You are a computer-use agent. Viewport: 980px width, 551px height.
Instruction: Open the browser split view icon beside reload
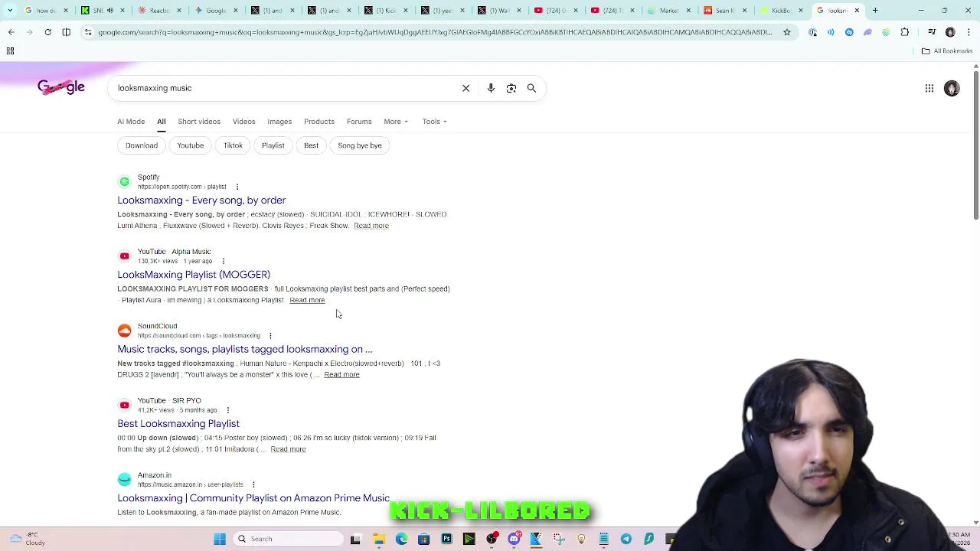pos(66,32)
